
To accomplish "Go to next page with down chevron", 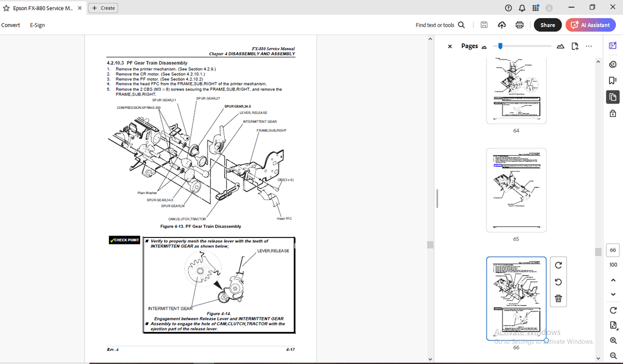I will [x=613, y=294].
